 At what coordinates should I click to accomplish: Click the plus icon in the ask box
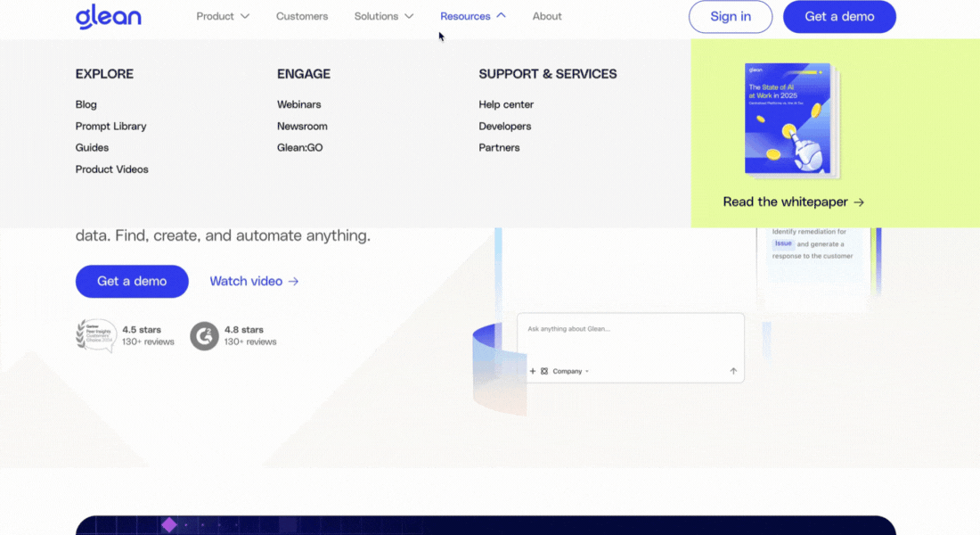pyautogui.click(x=533, y=371)
